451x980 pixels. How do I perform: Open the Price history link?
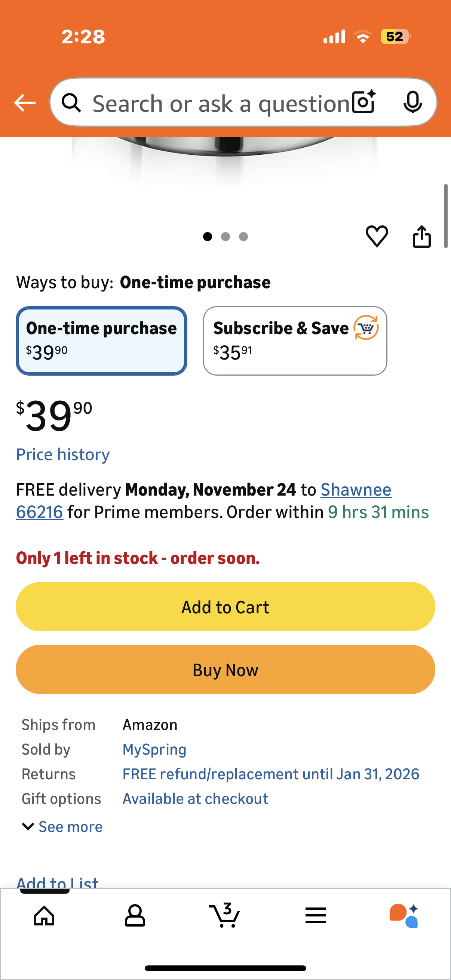click(63, 454)
